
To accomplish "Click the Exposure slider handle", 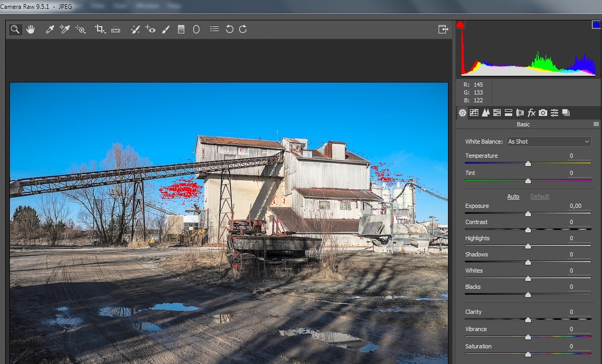I will click(x=528, y=214).
